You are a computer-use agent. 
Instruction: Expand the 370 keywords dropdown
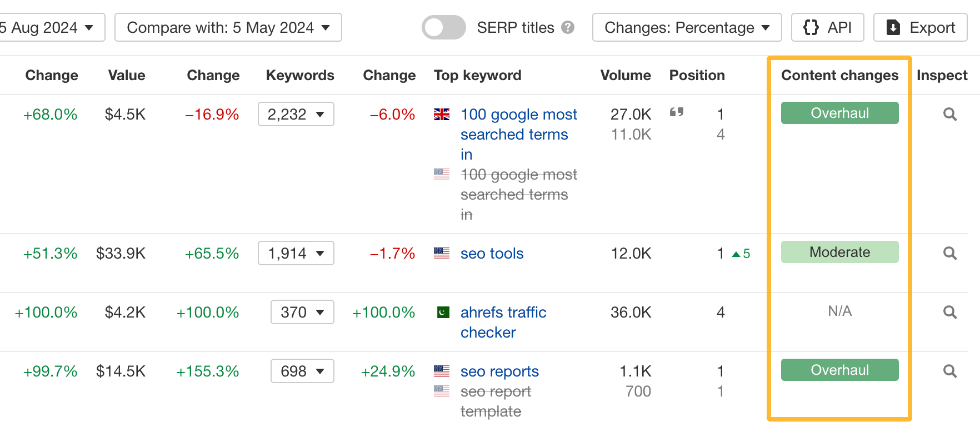(x=302, y=313)
